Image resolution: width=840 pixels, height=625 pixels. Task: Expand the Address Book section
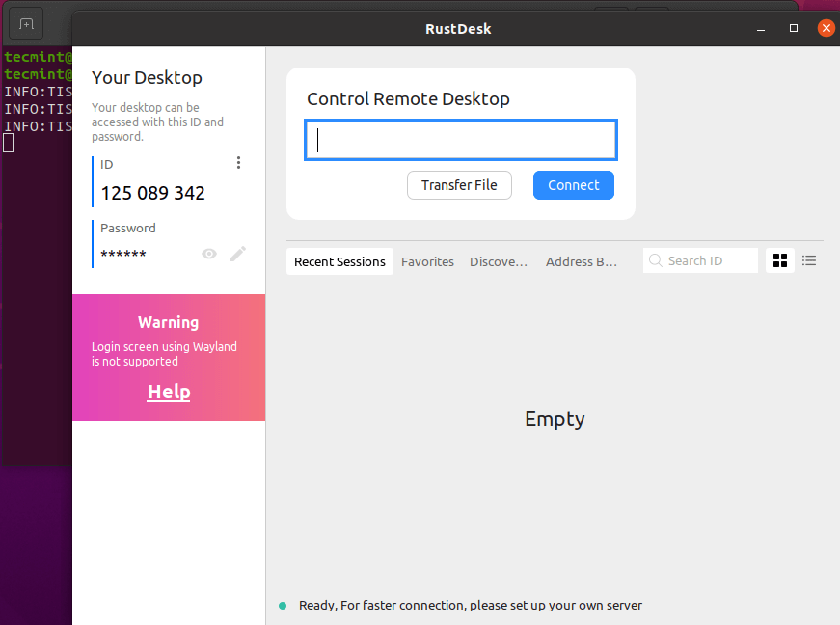click(x=582, y=260)
